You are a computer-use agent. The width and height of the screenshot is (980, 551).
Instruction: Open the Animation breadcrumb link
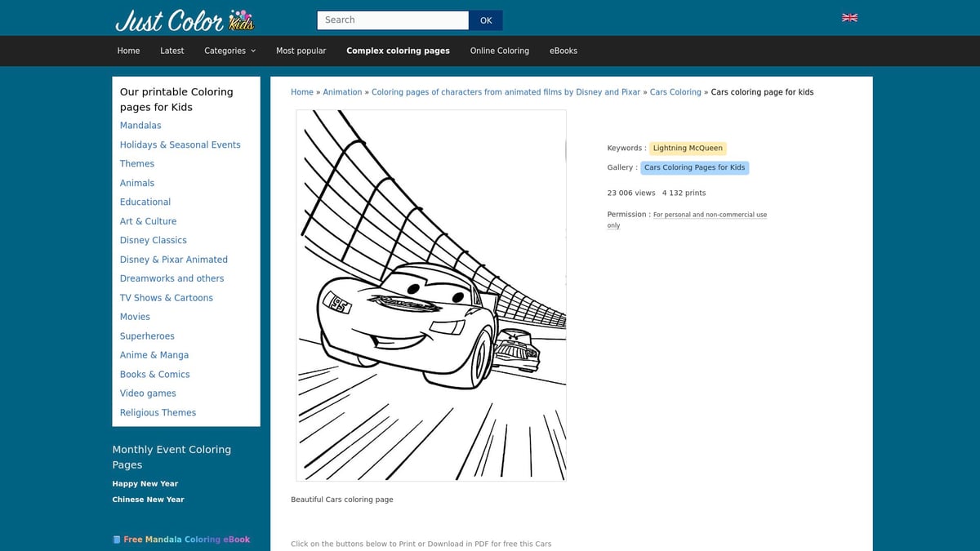click(x=342, y=91)
